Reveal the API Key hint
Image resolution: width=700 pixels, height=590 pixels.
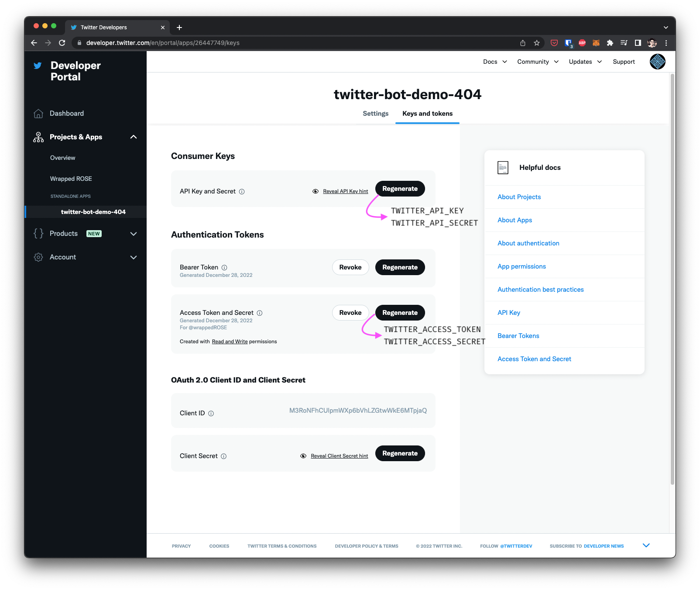[x=345, y=191]
